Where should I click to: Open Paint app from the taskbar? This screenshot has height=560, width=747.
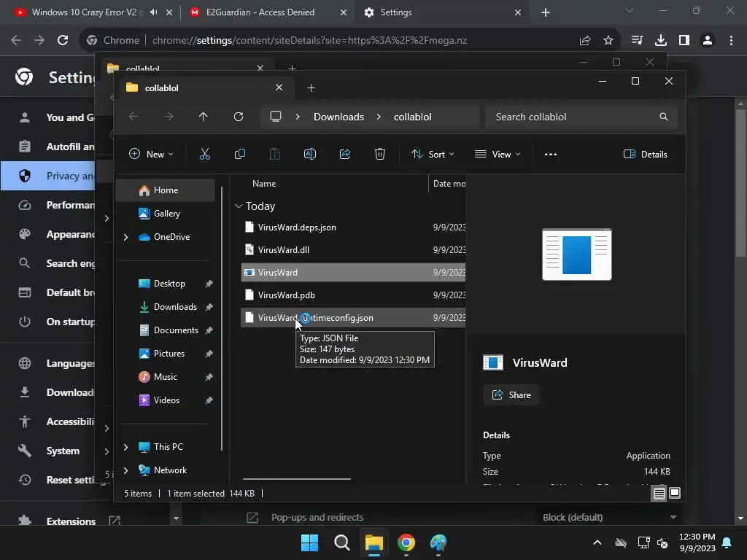[x=438, y=542]
